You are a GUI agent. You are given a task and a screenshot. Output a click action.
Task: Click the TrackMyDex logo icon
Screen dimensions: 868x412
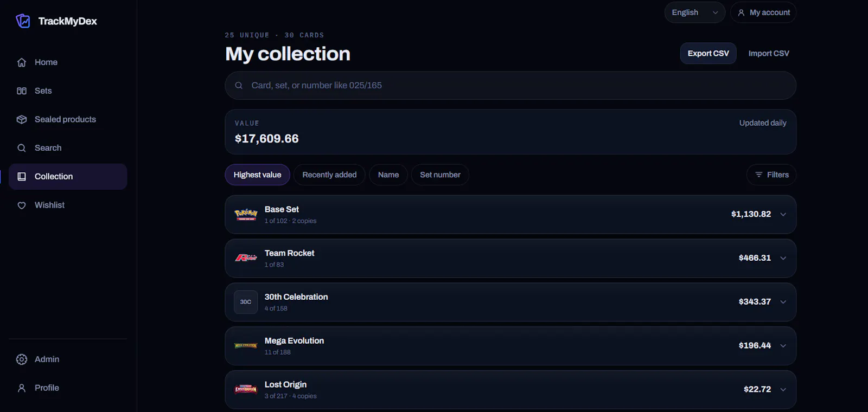tap(23, 21)
